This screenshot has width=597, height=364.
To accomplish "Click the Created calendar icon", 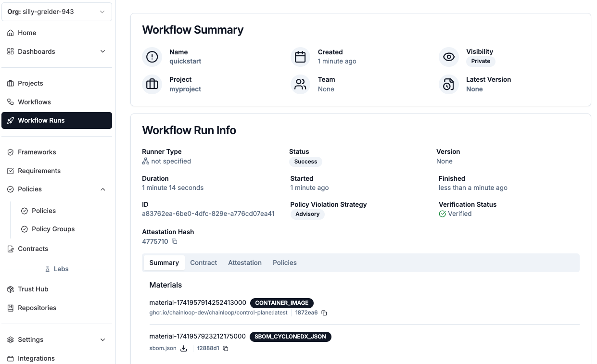I will (x=300, y=57).
